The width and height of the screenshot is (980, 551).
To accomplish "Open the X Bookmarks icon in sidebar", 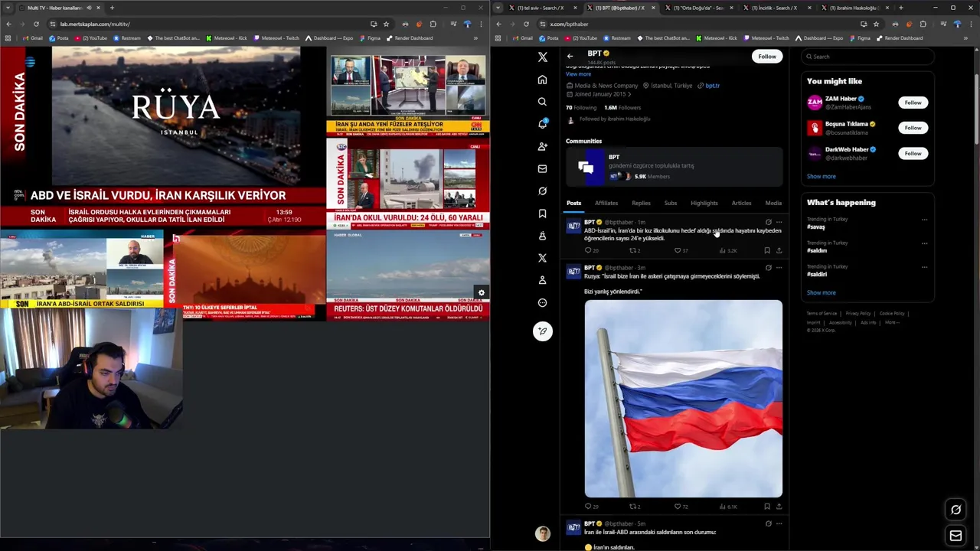I will click(x=542, y=214).
